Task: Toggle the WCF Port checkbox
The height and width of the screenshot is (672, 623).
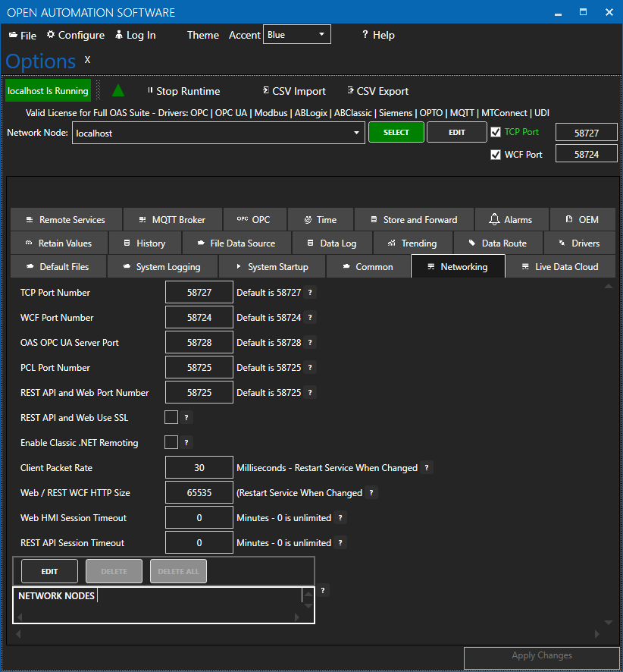Action: coord(496,155)
